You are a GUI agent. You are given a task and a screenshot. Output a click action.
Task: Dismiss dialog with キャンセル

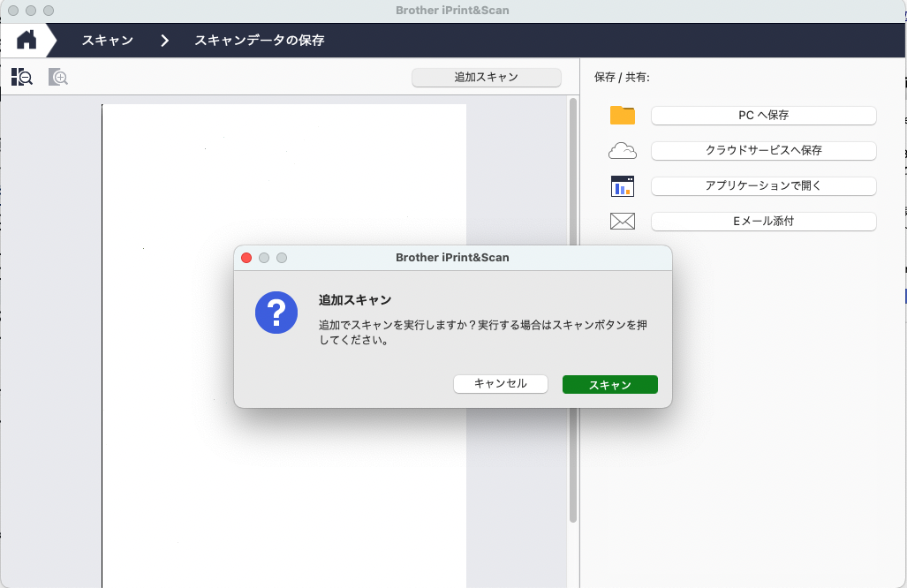(501, 384)
